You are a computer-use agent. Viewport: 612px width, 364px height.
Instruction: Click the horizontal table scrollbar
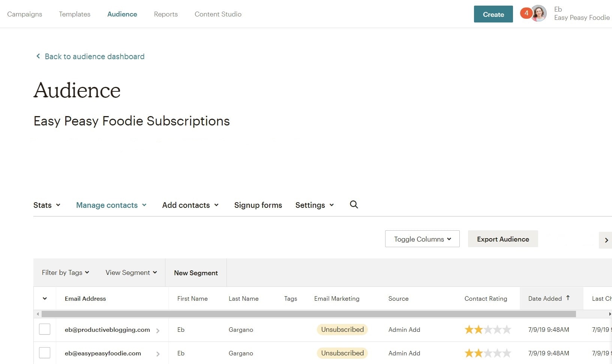point(308,314)
